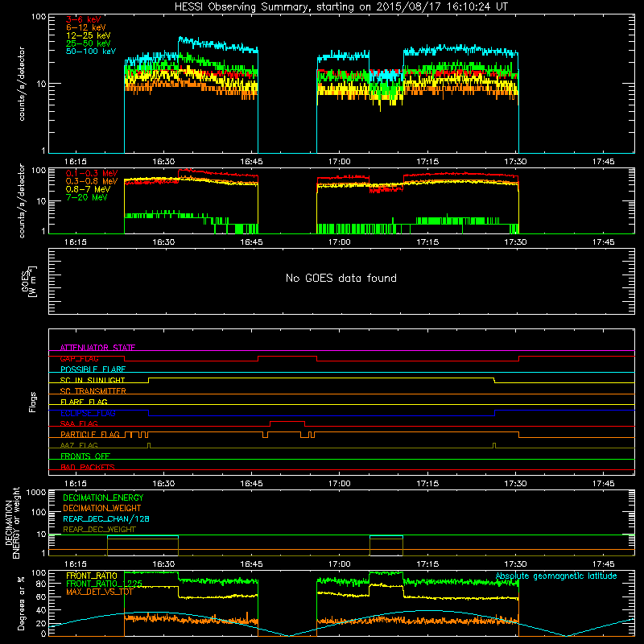This screenshot has width=644, height=644.
Task: Click the HESSI Observing Summary title text
Action: [x=341, y=7]
